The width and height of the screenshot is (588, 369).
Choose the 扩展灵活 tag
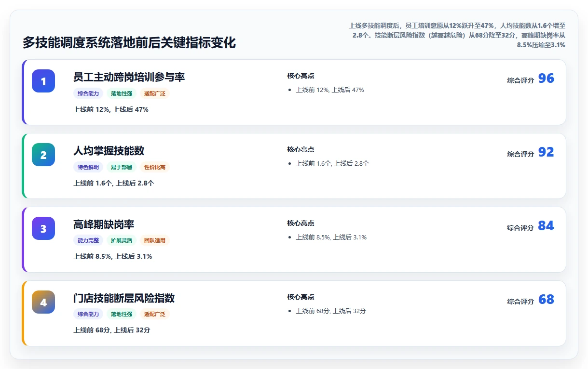tap(122, 240)
